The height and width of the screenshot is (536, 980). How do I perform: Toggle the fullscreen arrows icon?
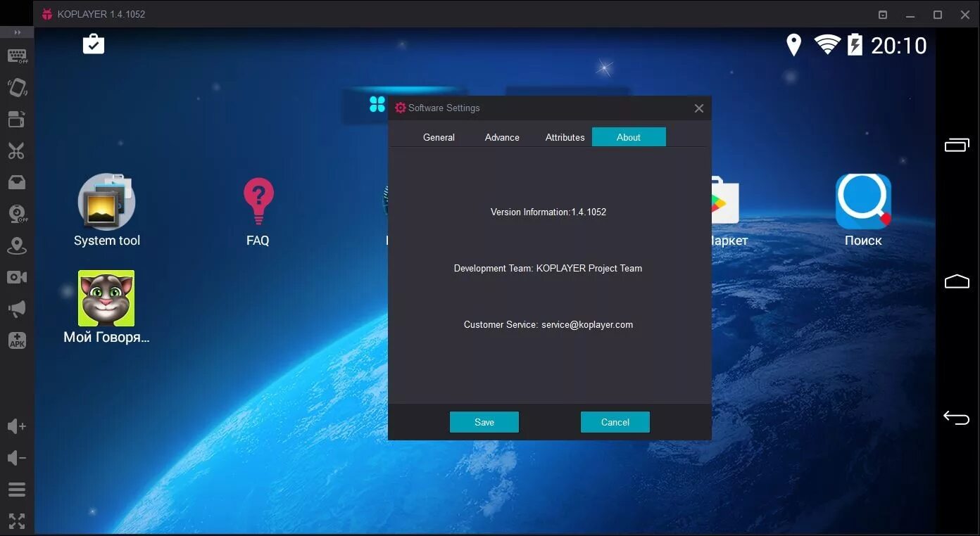click(x=16, y=521)
